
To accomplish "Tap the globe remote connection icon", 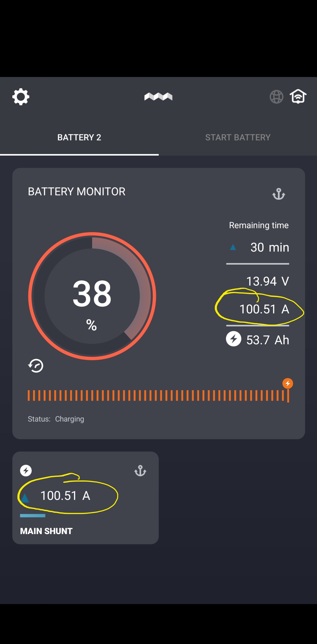I will pyautogui.click(x=276, y=97).
